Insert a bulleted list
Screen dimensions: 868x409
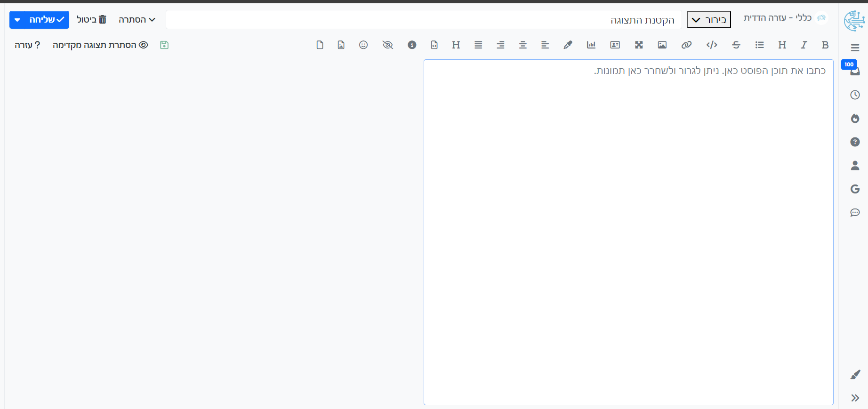[759, 45]
